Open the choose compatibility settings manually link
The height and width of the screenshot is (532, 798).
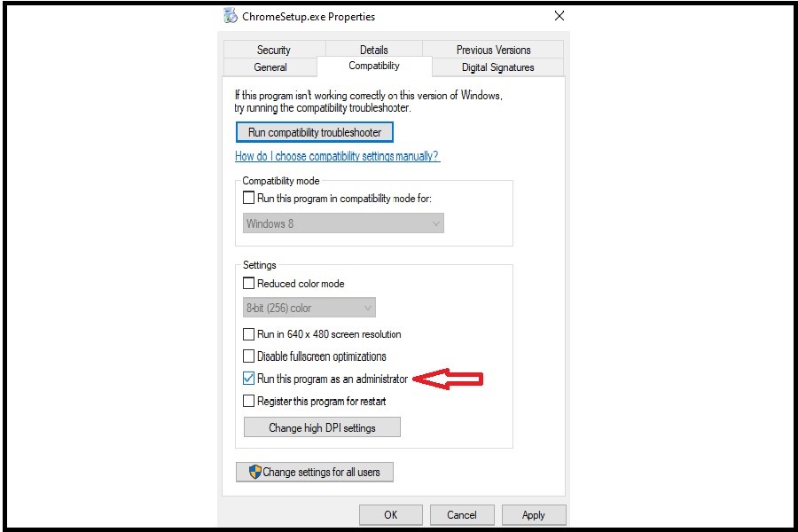click(337, 156)
